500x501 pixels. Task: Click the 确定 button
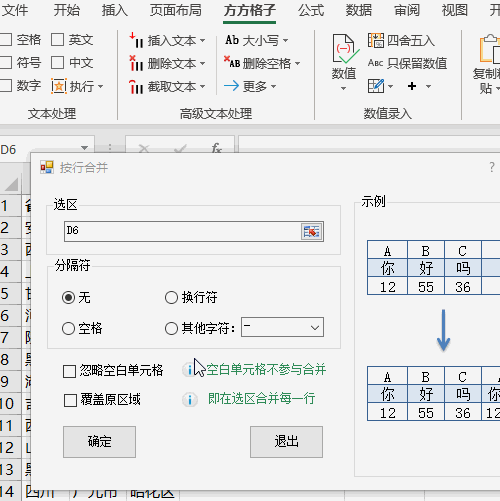coord(99,442)
